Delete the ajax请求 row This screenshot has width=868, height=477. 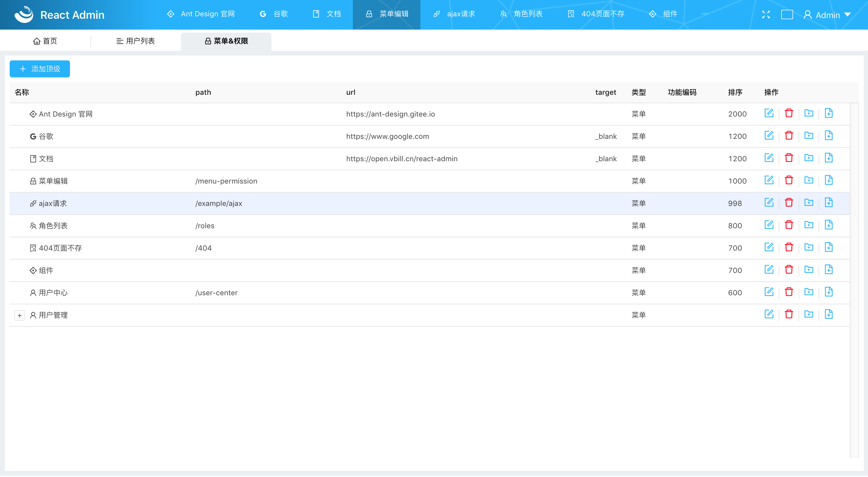tap(788, 202)
